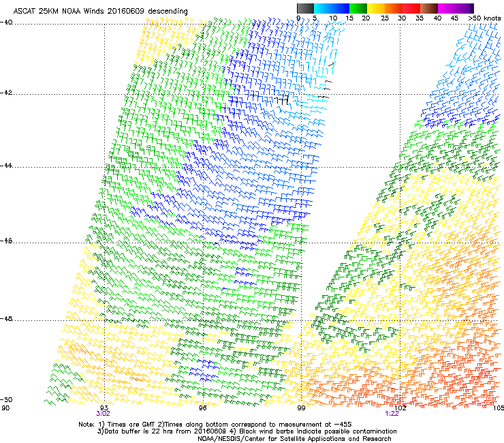Click the longitude label 99
This screenshot has height=443, width=504.
click(x=301, y=408)
